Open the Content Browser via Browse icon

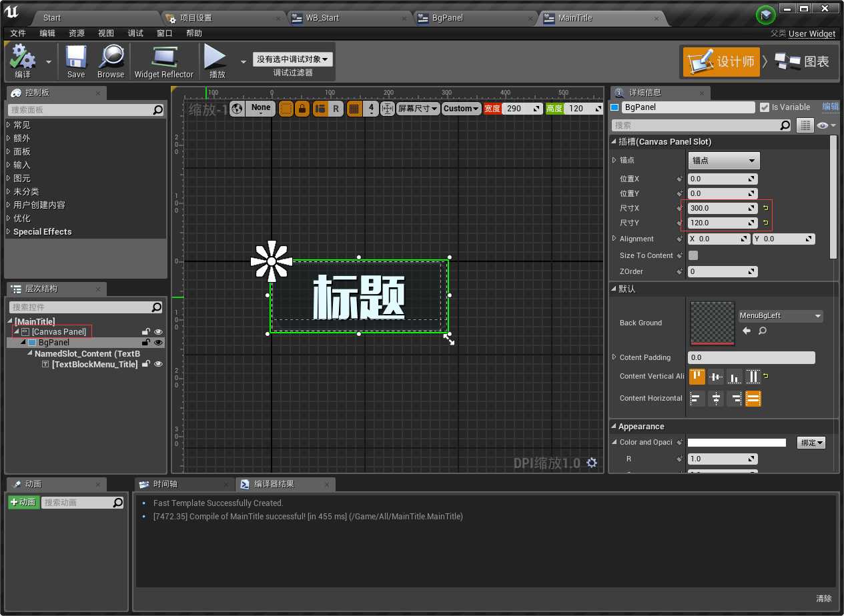click(111, 58)
